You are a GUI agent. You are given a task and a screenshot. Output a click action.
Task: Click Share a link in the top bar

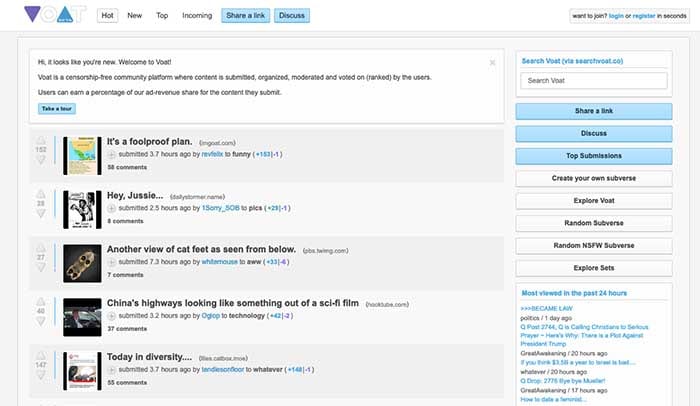click(246, 15)
